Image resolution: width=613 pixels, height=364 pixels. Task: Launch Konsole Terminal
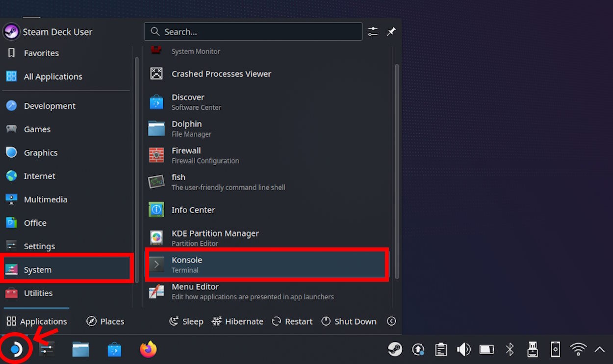point(267,265)
